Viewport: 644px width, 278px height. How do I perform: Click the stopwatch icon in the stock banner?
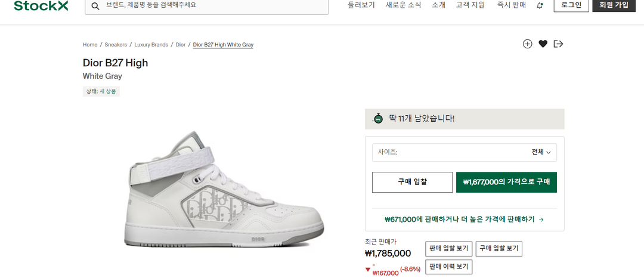(378, 119)
